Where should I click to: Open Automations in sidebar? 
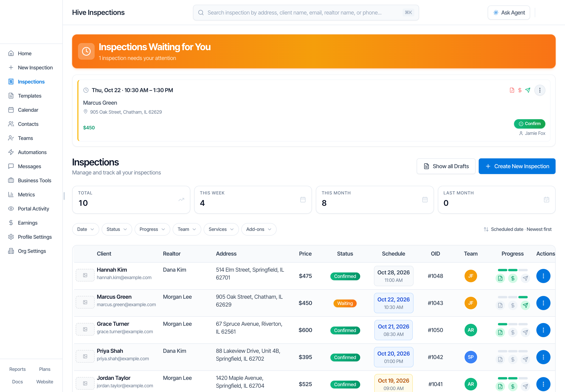[x=31, y=152]
